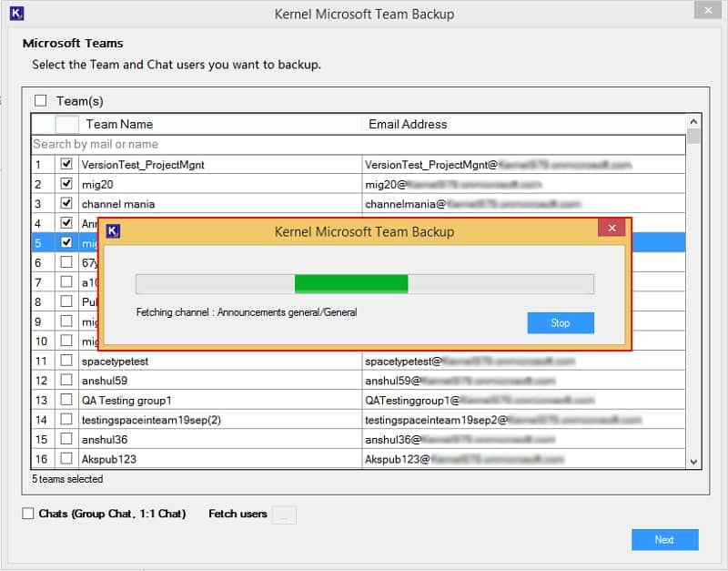Click the scrollbar down arrow of team list
The width and height of the screenshot is (728, 571).
[x=693, y=462]
